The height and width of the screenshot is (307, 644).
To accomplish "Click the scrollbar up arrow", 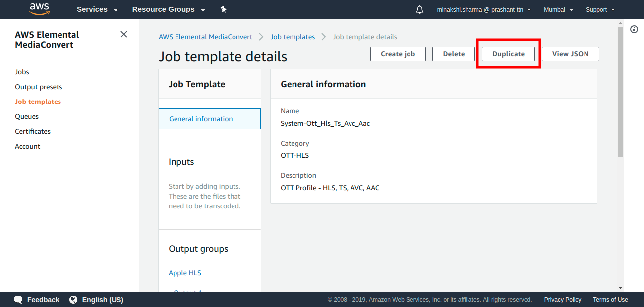I will (621, 23).
